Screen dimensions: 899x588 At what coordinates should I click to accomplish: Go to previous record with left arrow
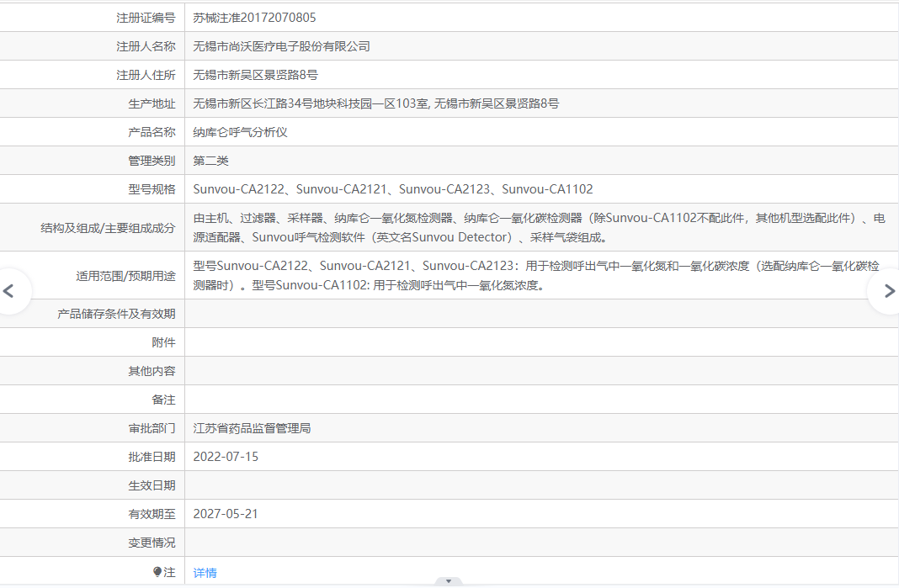click(x=8, y=291)
